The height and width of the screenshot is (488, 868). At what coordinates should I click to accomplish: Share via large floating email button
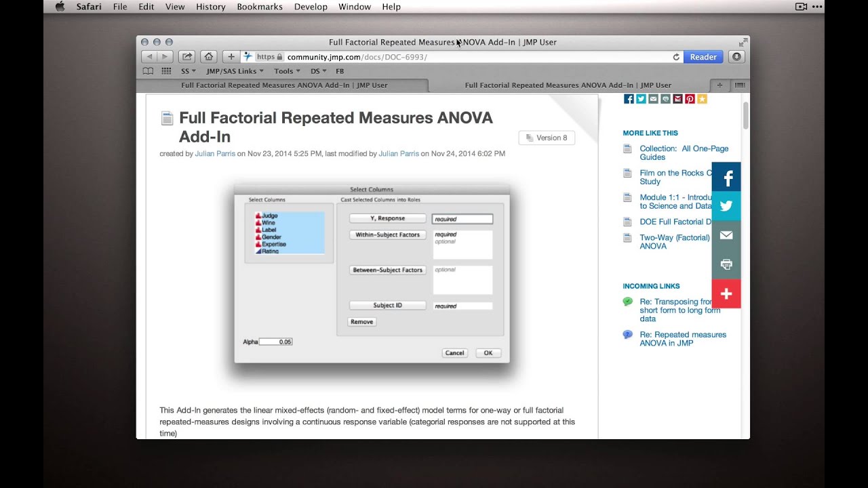click(726, 235)
